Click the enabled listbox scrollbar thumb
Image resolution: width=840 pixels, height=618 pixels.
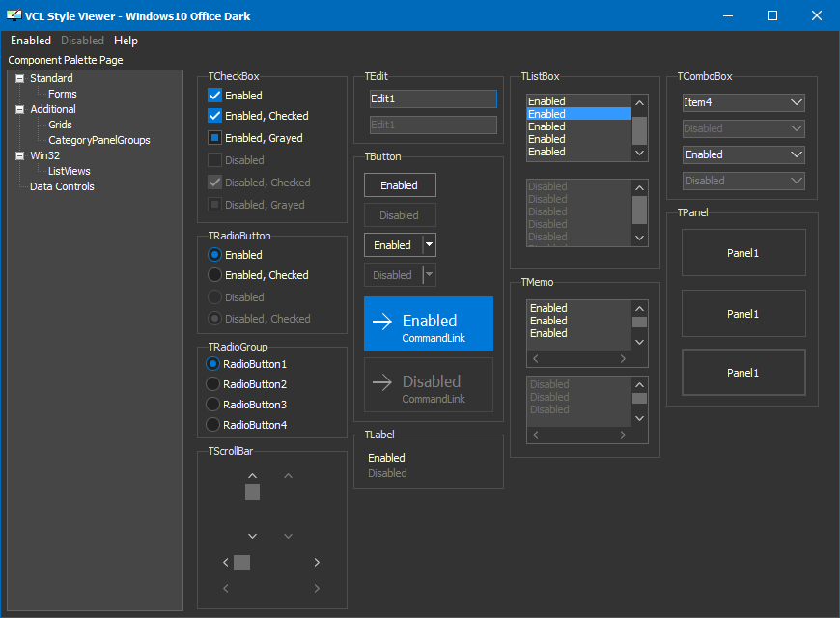639,130
